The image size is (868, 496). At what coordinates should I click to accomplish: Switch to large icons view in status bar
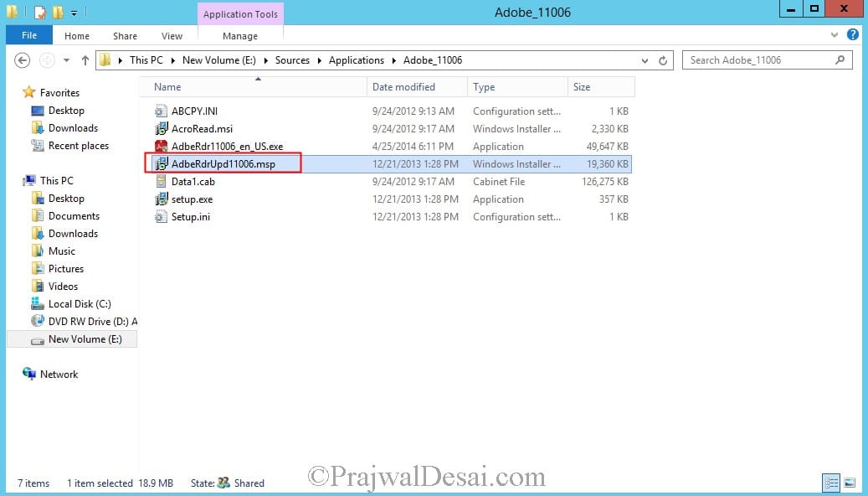[850, 483]
